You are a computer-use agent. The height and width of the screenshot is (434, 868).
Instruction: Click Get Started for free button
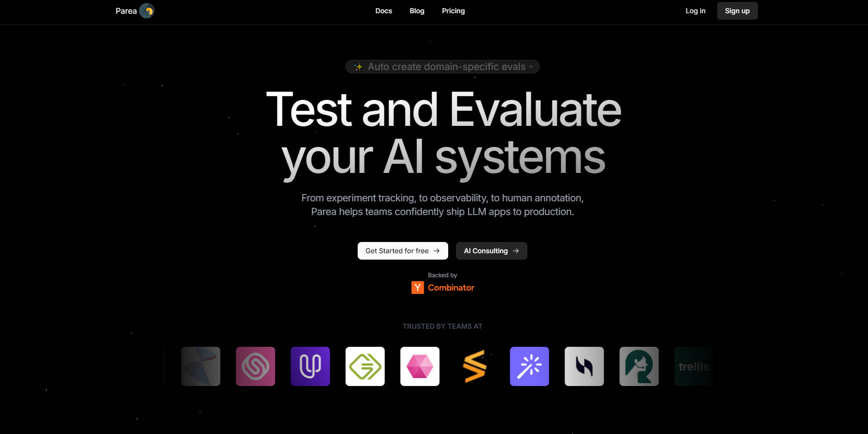coord(403,251)
